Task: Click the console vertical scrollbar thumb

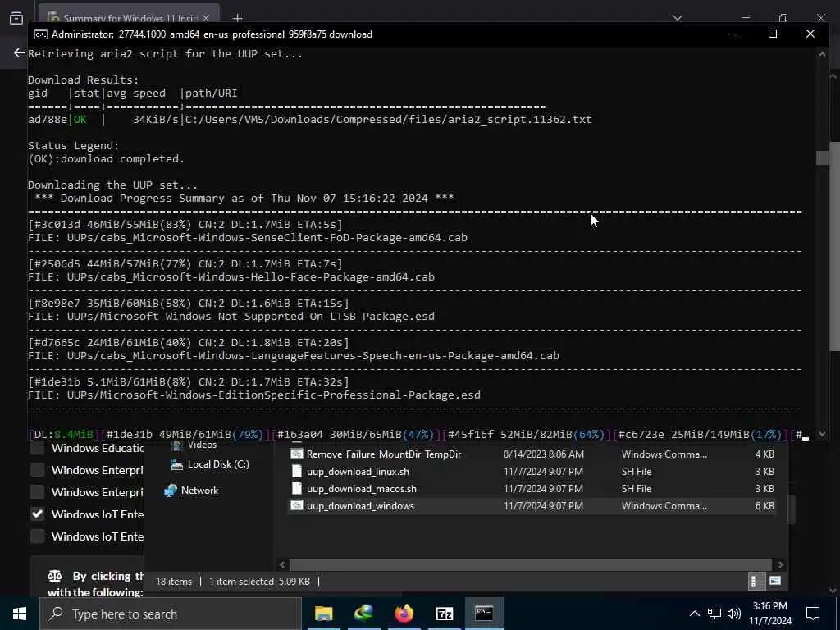Action: [822, 157]
